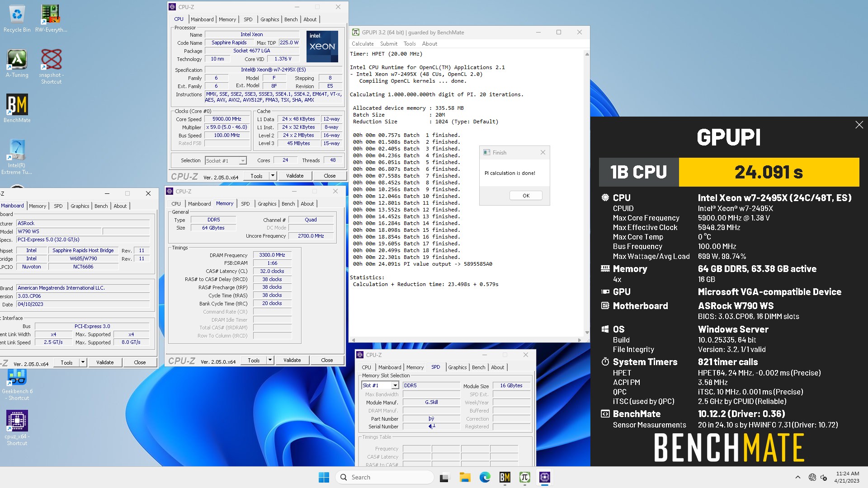Open the cpuz_x64 shortcut icon
The width and height of the screenshot is (868, 488).
click(x=17, y=428)
